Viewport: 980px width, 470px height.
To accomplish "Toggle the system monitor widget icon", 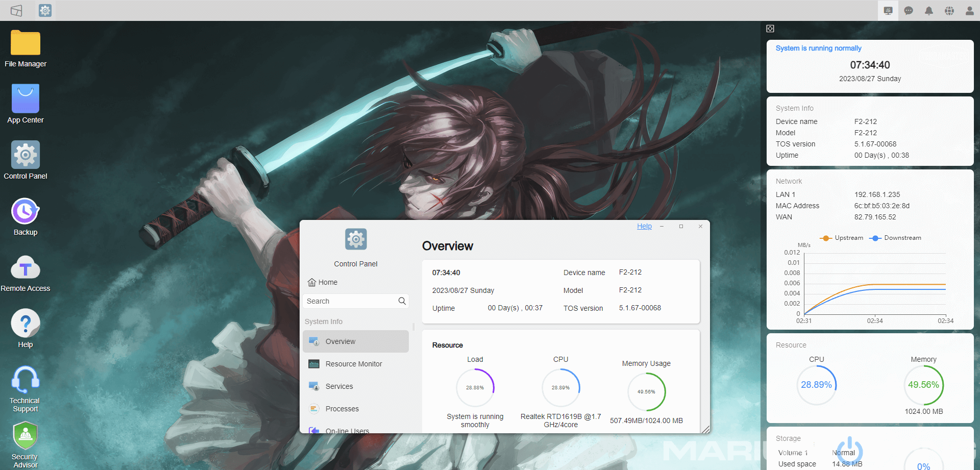I will point(888,10).
